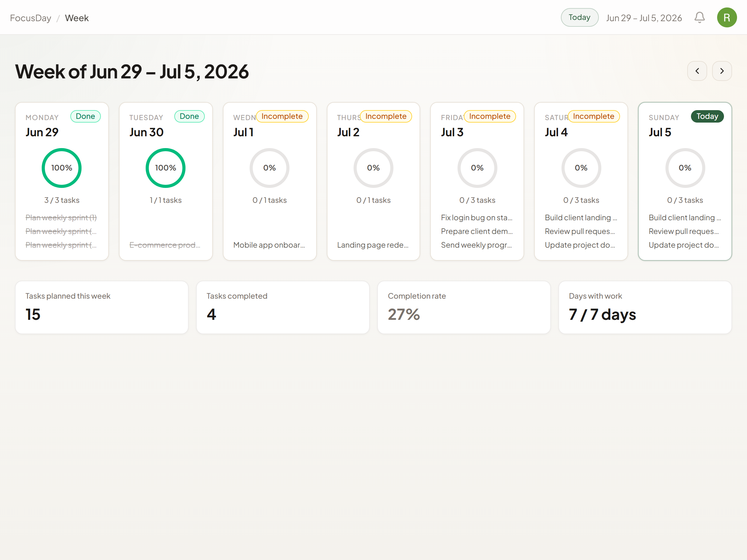Open Prepare client demo task on Jul 3
Viewport: 747px width, 560px height.
(477, 231)
